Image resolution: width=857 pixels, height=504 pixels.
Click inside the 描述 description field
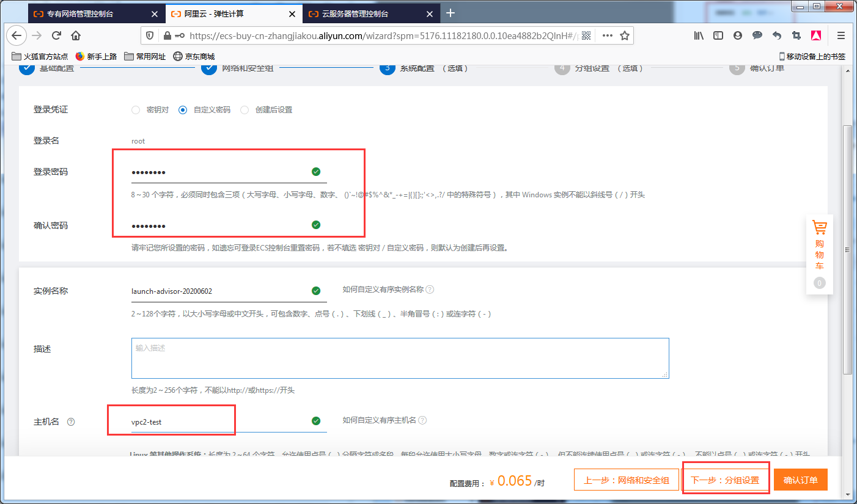pyautogui.click(x=400, y=357)
